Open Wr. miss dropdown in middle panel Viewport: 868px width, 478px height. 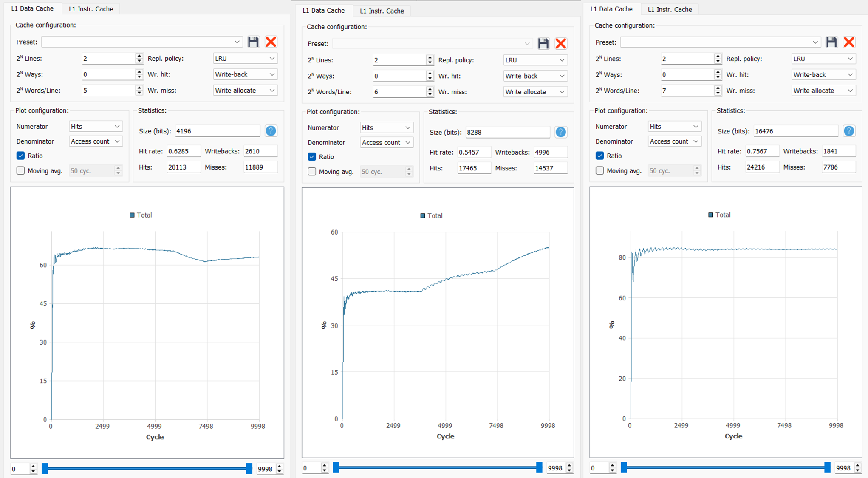coord(534,92)
